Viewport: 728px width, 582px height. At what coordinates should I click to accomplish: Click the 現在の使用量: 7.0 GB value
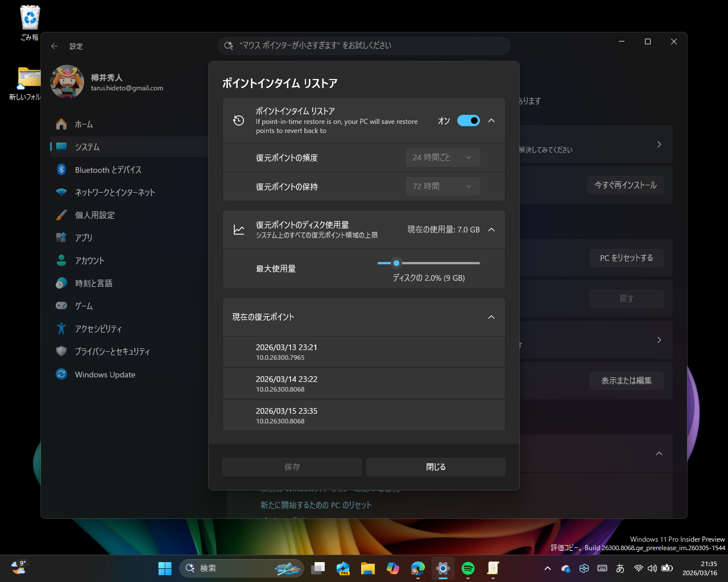tap(444, 230)
